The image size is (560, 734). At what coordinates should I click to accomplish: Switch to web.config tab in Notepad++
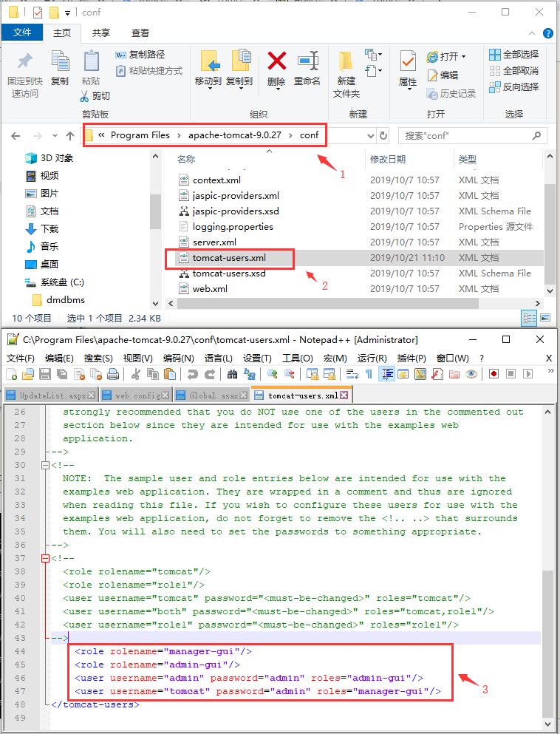[x=136, y=395]
